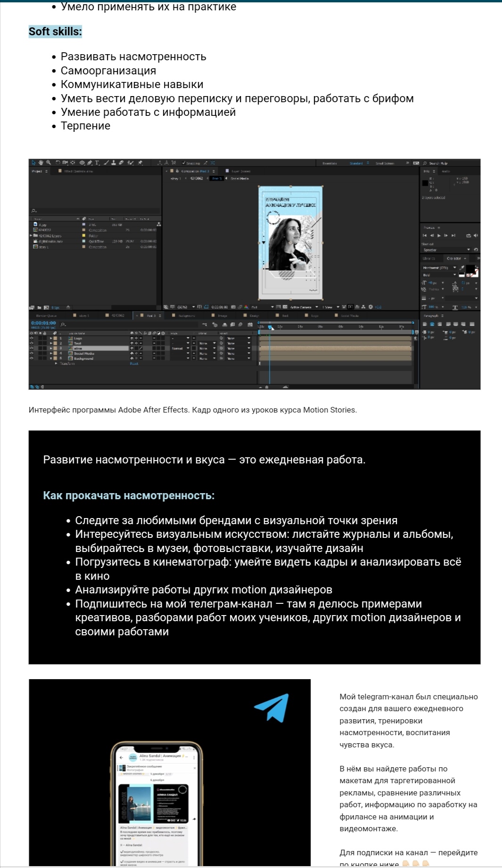This screenshot has width=502, height=868.
Task: Click the Project panel trash icon
Action: pyautogui.click(x=68, y=308)
